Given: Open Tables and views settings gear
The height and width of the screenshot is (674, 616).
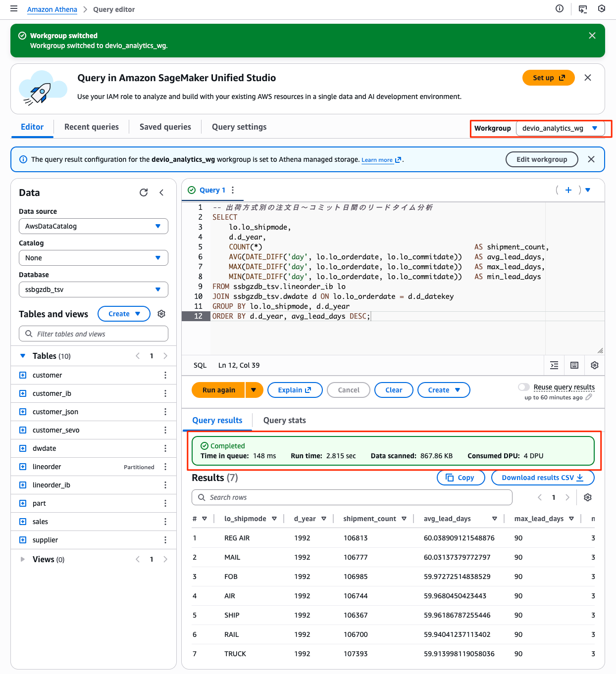Looking at the screenshot, I should click(161, 314).
